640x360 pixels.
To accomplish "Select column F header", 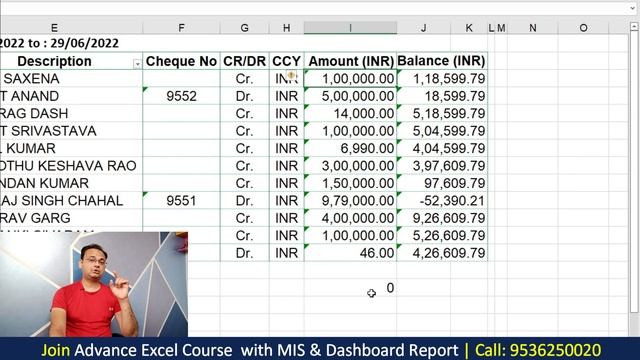I will click(x=181, y=28).
